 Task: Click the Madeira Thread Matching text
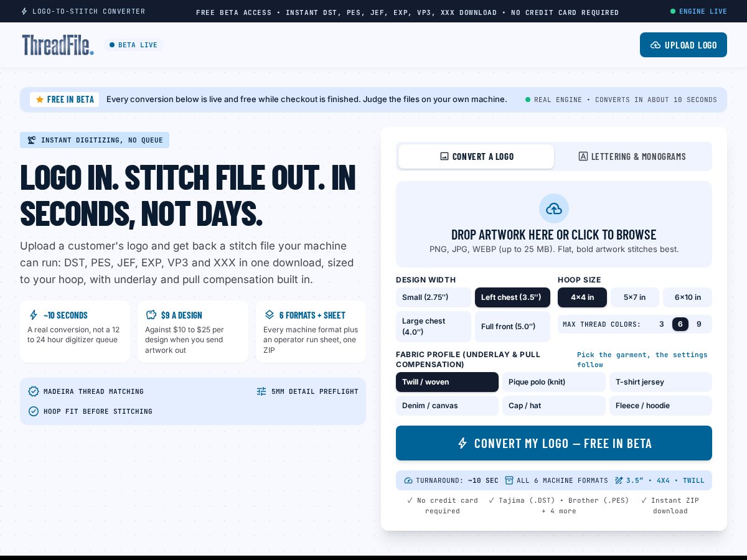coord(93,391)
